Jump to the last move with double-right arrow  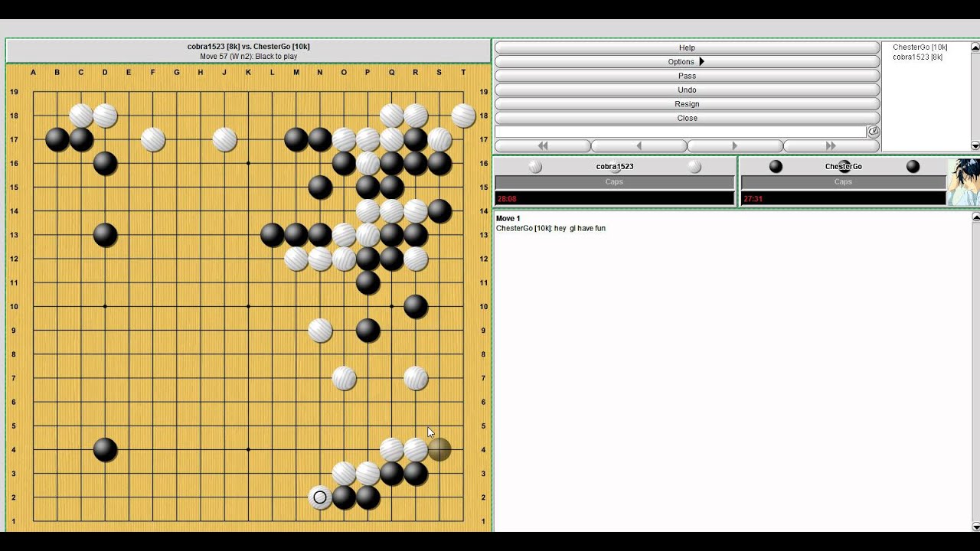831,145
